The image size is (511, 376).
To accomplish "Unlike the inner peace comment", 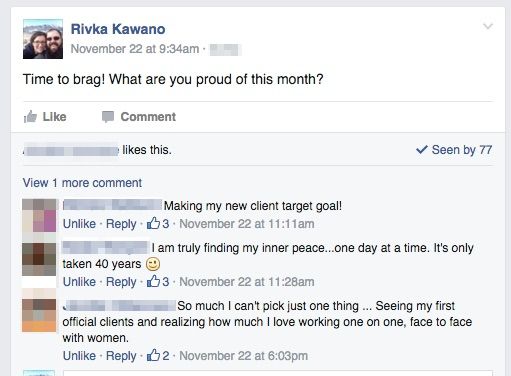I will tap(79, 282).
